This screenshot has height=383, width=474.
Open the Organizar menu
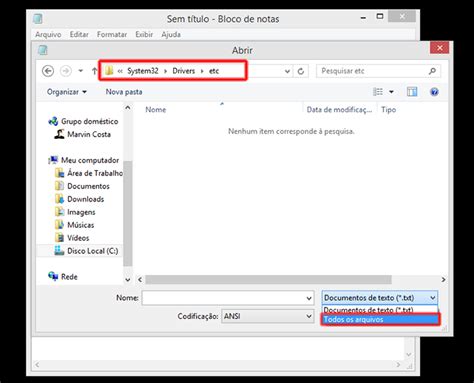67,92
